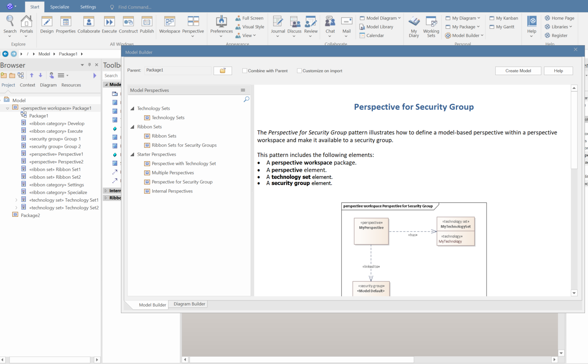Switch to the Settings ribbon tab
This screenshot has height=364, width=588.
88,7
